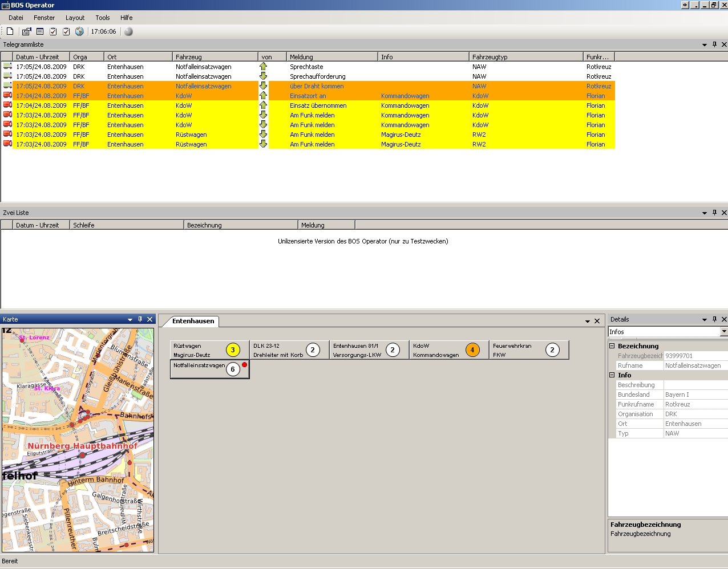The image size is (728, 569).
Task: Click the up arrow in the Sprechtaste row
Action: pyautogui.click(x=263, y=67)
